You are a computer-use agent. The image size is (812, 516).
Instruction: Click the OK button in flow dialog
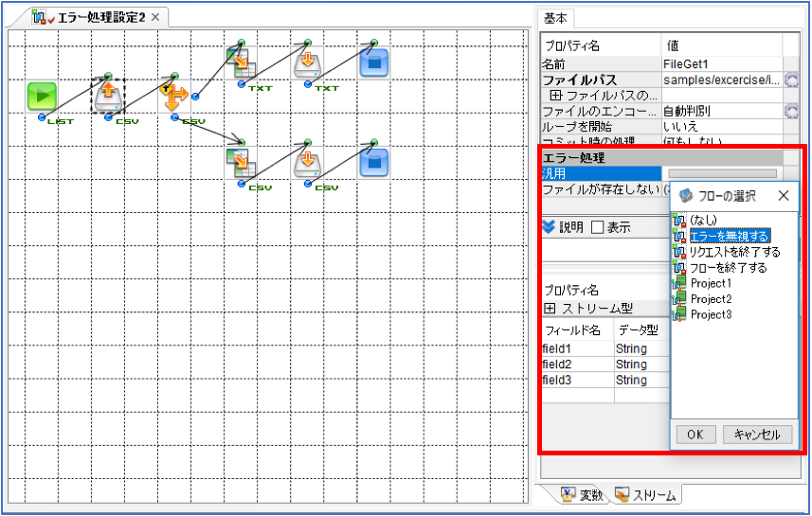[x=695, y=435]
